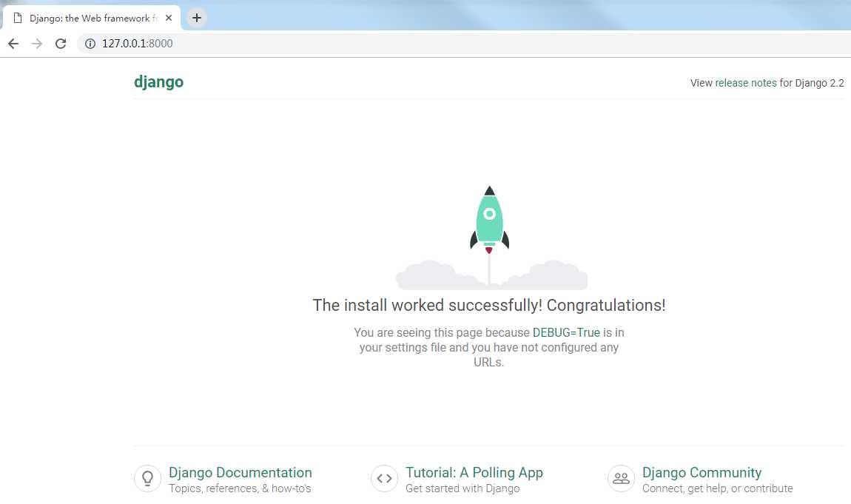The height and width of the screenshot is (504, 851).
Task: Click the 'for Django 2.2' text
Action: click(x=812, y=83)
